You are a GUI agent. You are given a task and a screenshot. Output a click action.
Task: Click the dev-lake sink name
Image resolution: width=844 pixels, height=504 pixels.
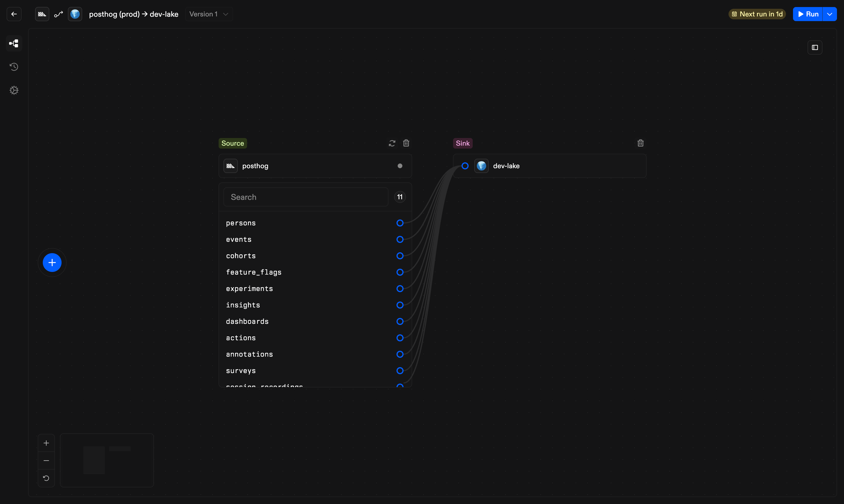[506, 166]
